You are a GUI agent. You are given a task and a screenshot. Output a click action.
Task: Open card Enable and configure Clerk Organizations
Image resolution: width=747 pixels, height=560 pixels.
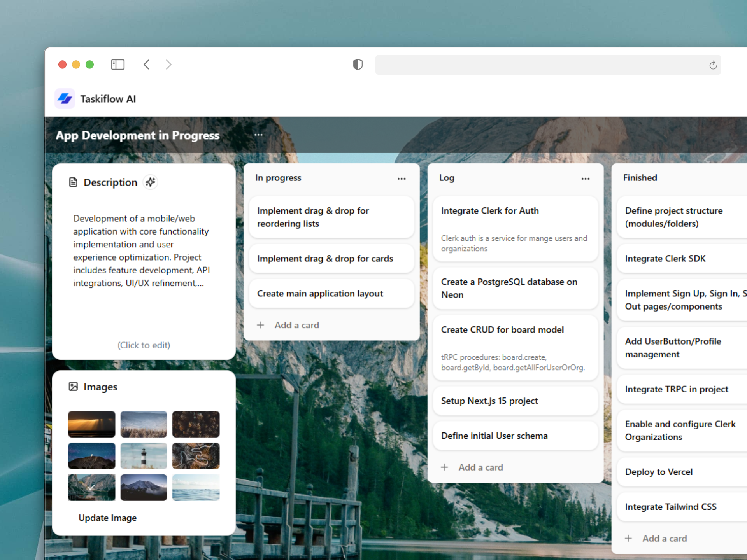pos(682,430)
